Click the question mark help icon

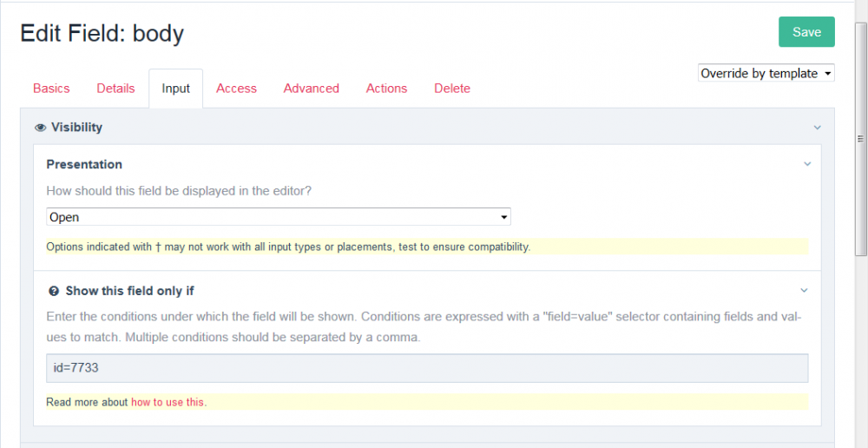pos(54,291)
